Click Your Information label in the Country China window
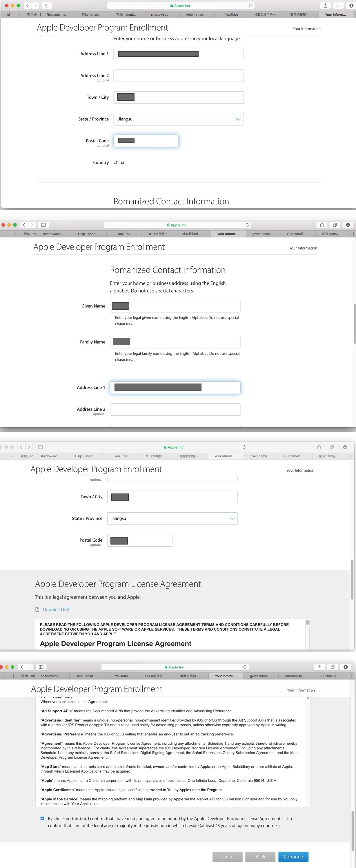Image resolution: width=356 pixels, height=868 pixels. 306,29
